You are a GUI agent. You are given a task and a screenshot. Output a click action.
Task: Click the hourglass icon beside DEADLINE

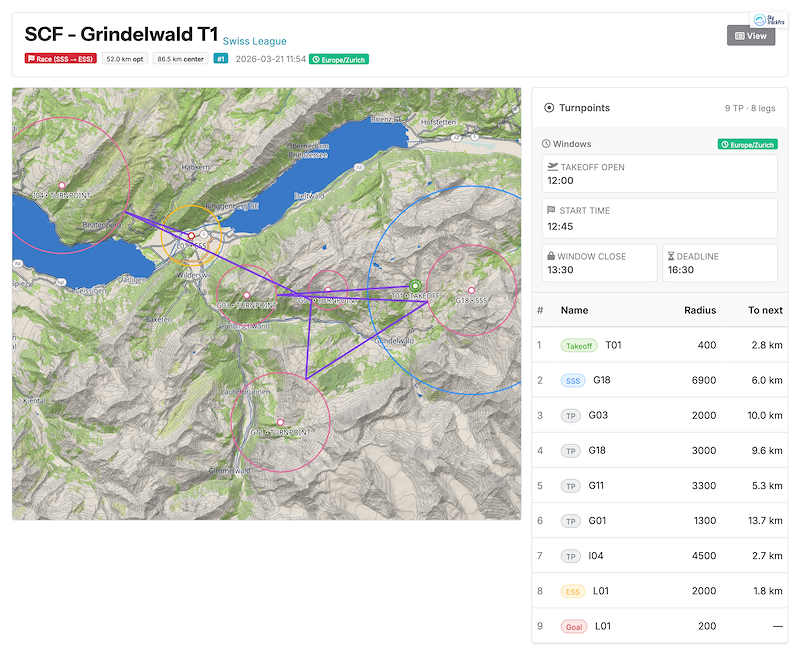point(671,256)
